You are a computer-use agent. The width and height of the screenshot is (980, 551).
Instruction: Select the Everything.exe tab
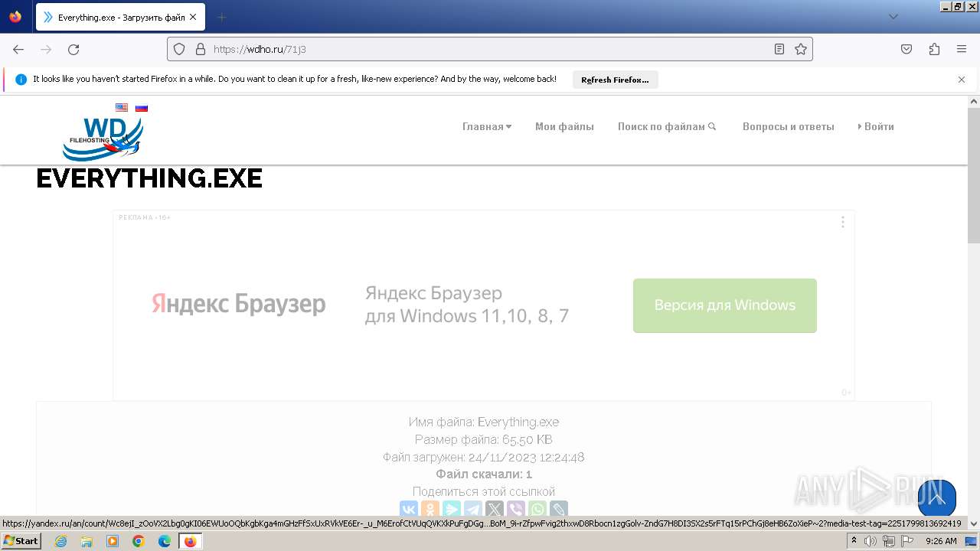coord(120,17)
